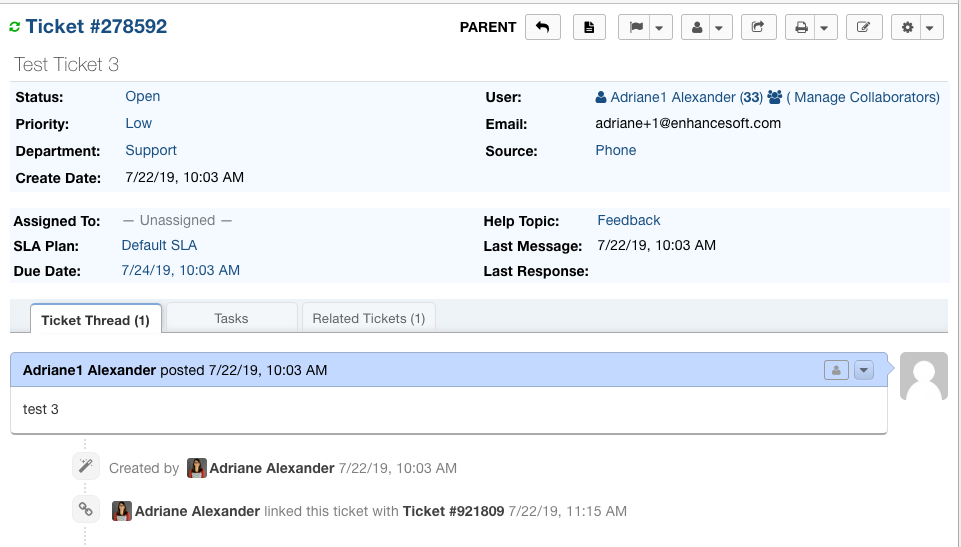Image resolution: width=961 pixels, height=547 pixels.
Task: Click the assign person icon in toolbar
Action: click(697, 27)
